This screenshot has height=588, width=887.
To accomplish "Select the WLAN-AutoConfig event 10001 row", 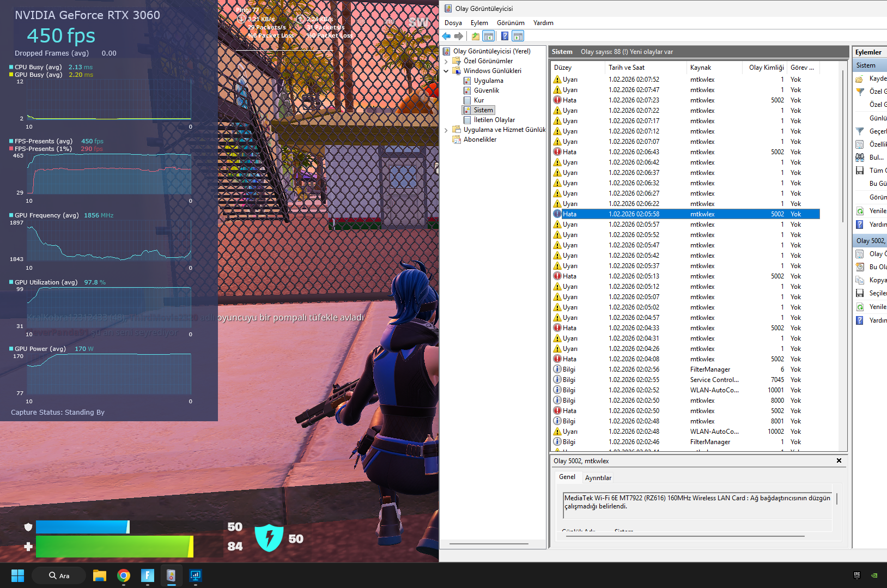I will click(x=685, y=390).
